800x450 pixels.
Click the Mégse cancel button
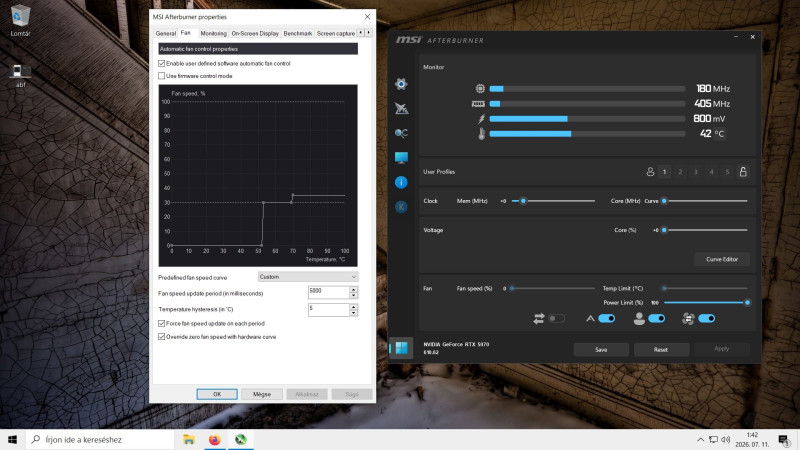(x=262, y=394)
